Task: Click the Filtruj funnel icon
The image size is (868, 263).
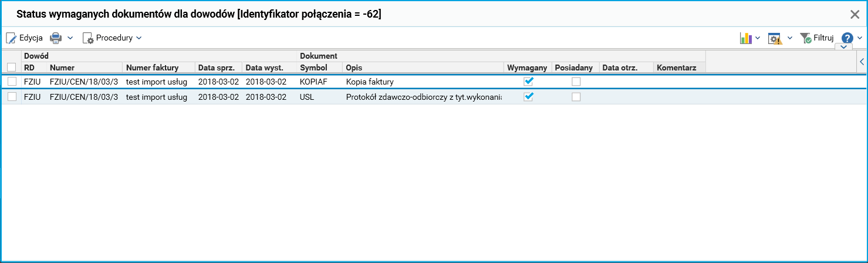Action: pyautogui.click(x=805, y=38)
